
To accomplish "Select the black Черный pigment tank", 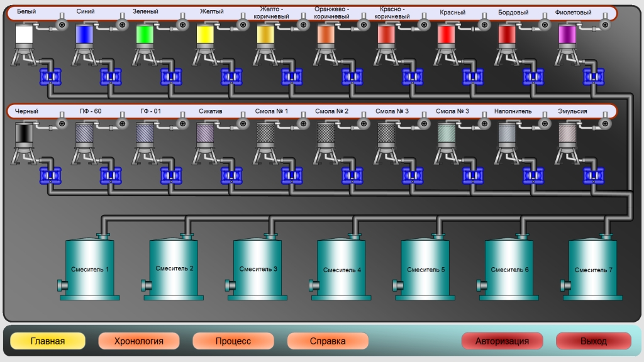I will click(24, 134).
